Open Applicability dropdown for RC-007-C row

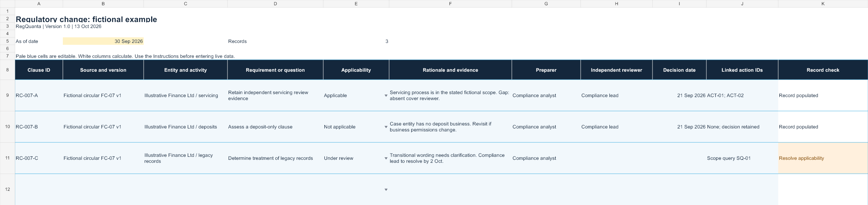386,158
